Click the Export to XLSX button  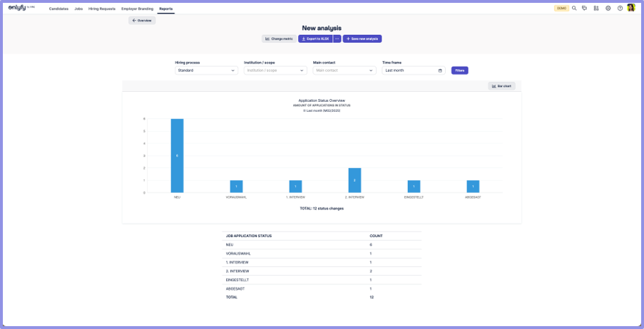[x=315, y=39]
